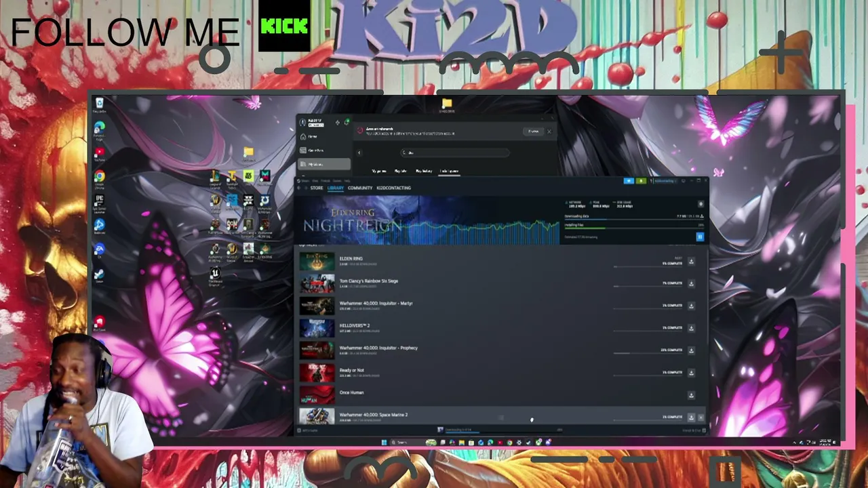Open Friends & Chat in Steam

click(x=694, y=430)
